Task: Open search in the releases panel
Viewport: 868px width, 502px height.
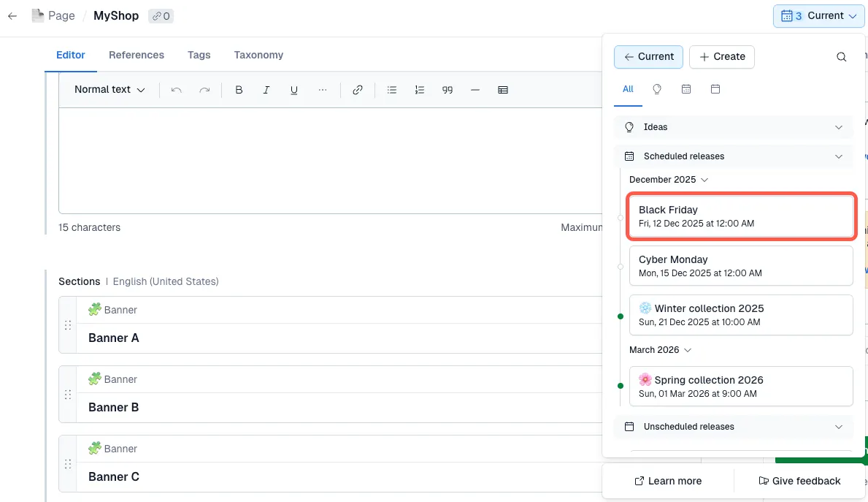Action: coord(841,56)
